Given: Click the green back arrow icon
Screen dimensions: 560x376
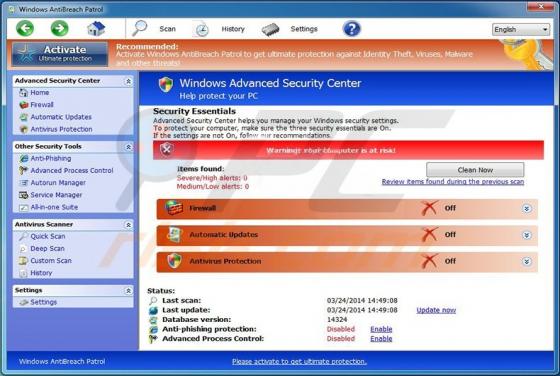Looking at the screenshot, I should pos(25,28).
